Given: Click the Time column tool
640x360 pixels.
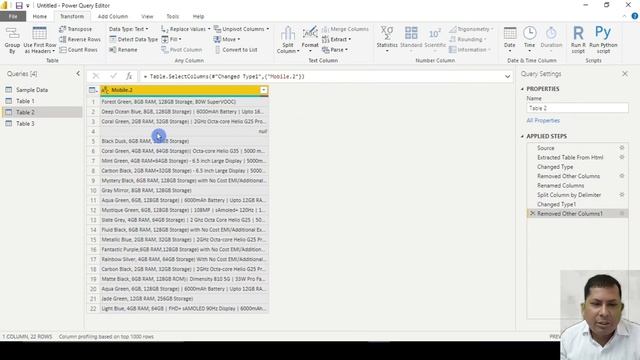Looking at the screenshot, I should [529, 40].
